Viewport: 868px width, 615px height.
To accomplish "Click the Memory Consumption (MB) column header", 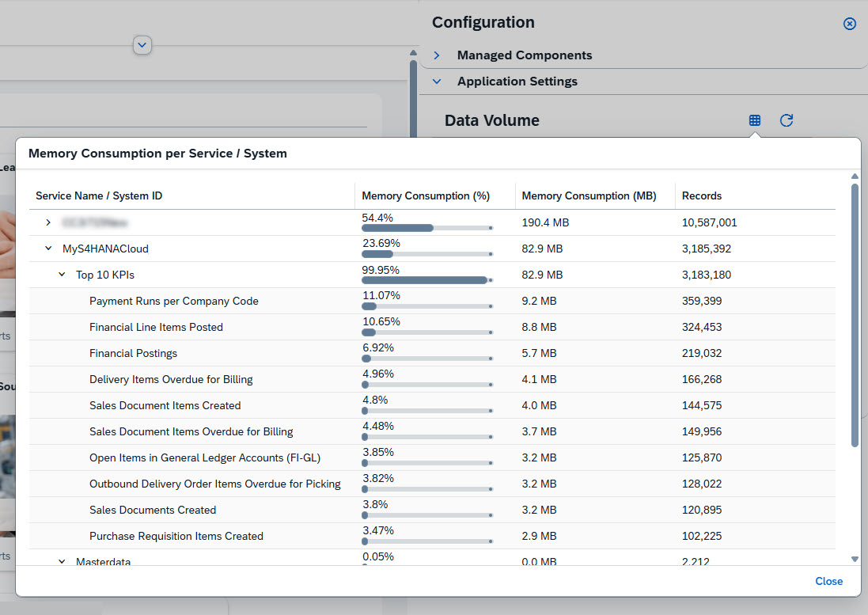I will point(589,196).
